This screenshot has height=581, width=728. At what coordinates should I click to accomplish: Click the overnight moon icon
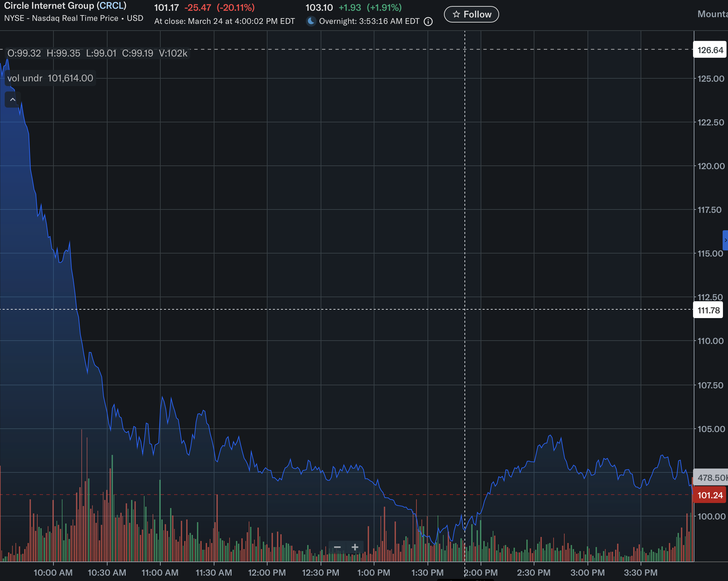[311, 21]
